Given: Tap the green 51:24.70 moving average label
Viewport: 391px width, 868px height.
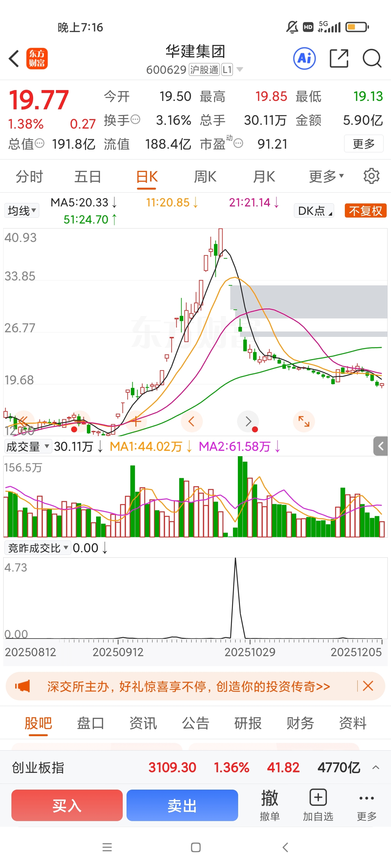Looking at the screenshot, I should click(x=90, y=219).
